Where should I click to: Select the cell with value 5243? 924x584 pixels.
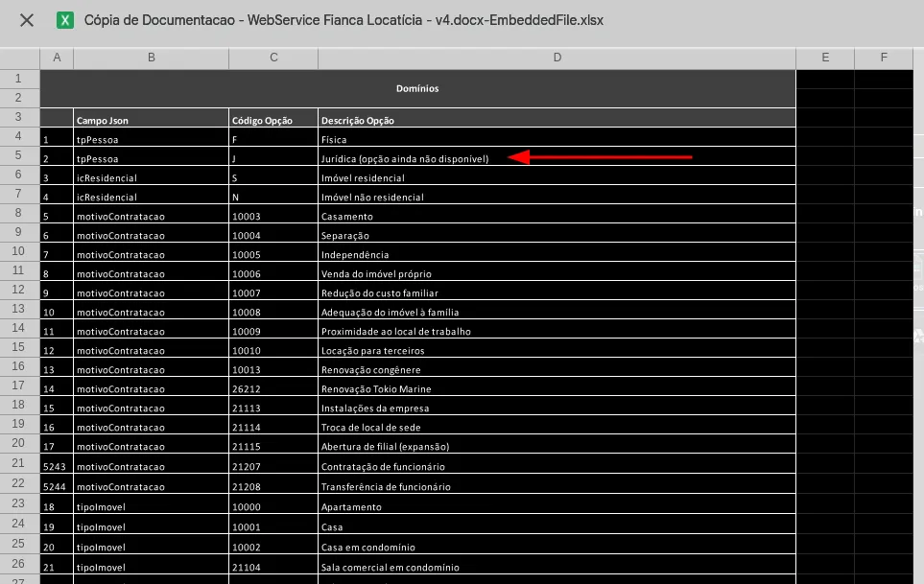point(57,467)
